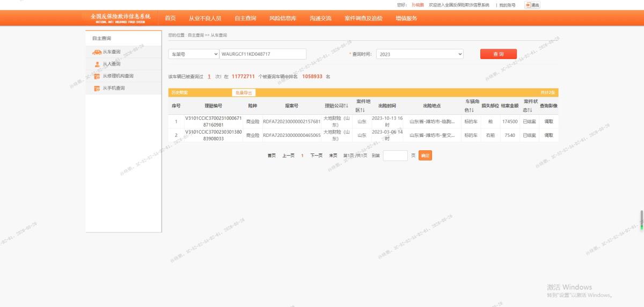Go to 末页 last page
644x307 pixels.
tap(333, 156)
